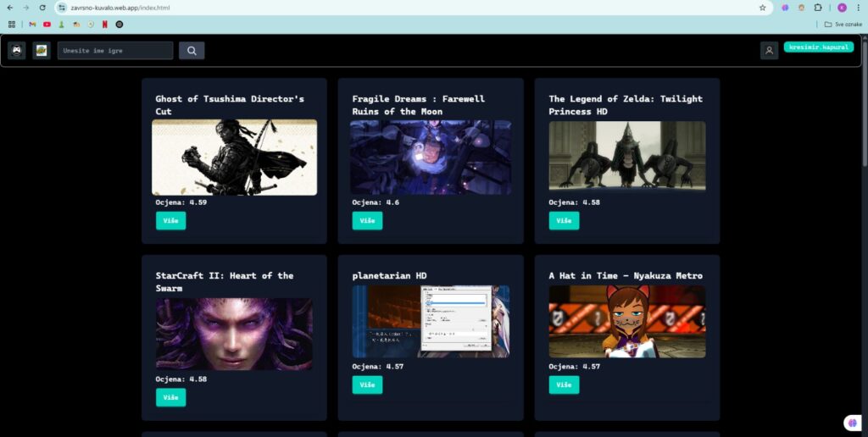The width and height of the screenshot is (868, 437).
Task: Click the magnifying glass search button
Action: click(192, 50)
